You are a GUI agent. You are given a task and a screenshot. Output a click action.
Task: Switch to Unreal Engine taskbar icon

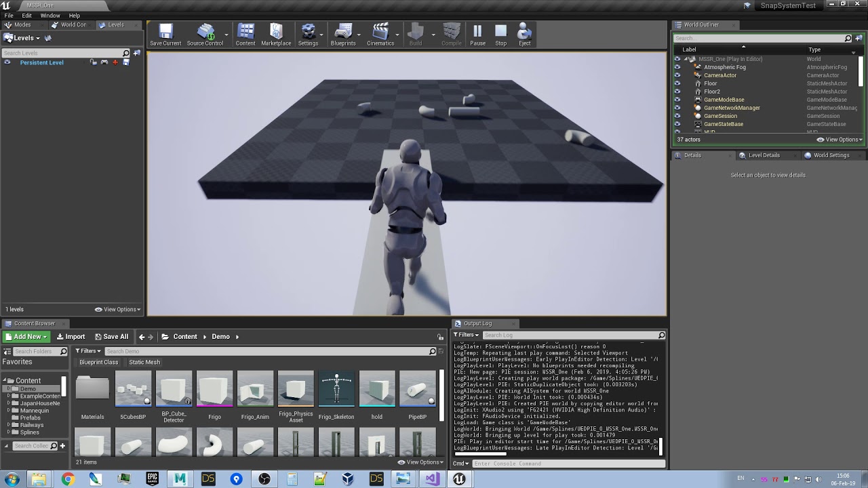click(x=459, y=479)
